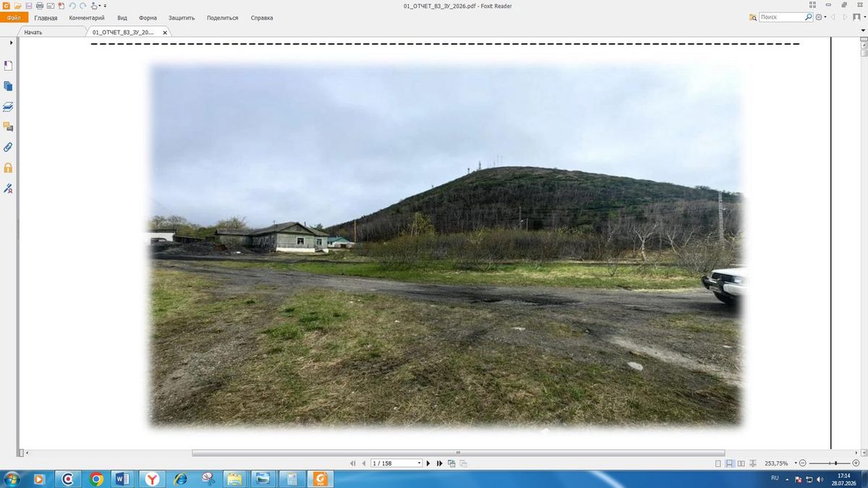Open Google Chrome from the taskbar

click(96, 479)
